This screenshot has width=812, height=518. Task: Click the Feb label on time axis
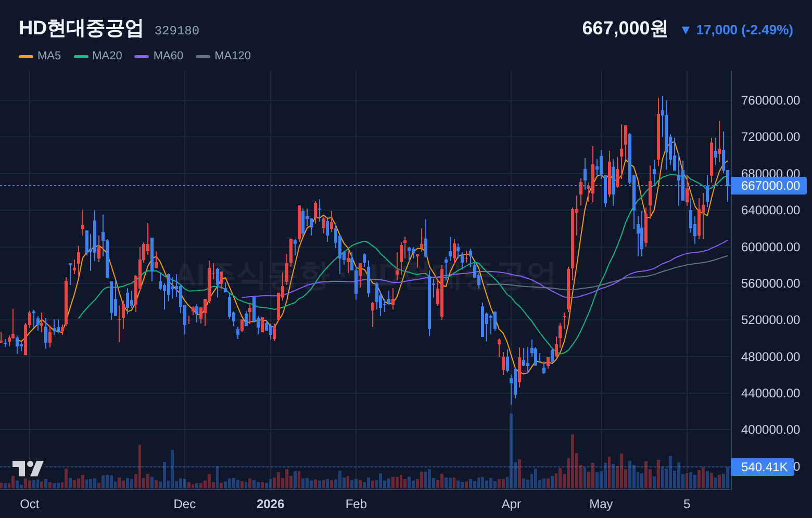(356, 504)
